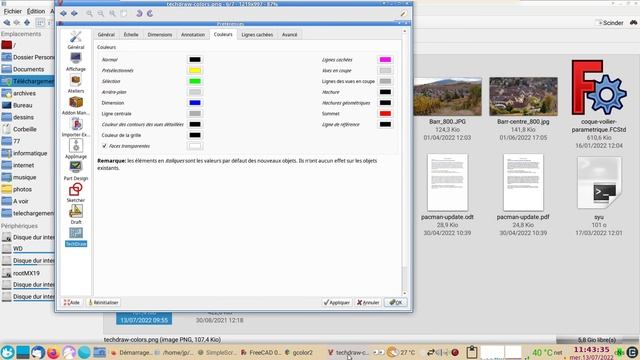This screenshot has width=640, height=360.
Task: Open the clipboard manager tray icon
Action: coord(471,352)
